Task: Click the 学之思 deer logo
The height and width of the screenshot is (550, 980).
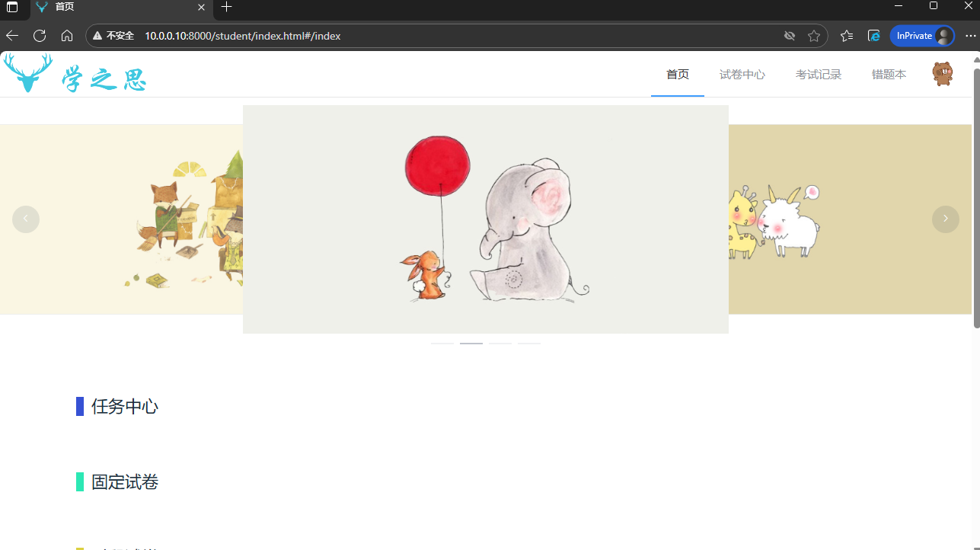Action: coord(75,74)
